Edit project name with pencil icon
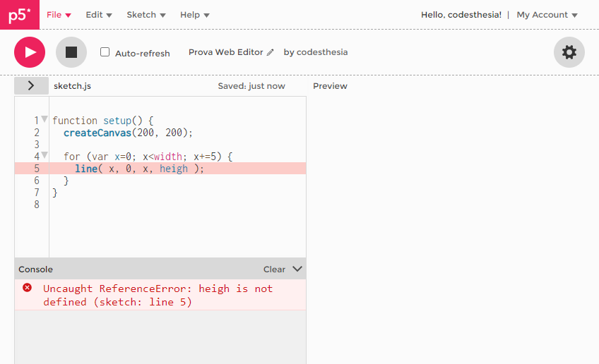The image size is (599, 364). [x=270, y=53]
